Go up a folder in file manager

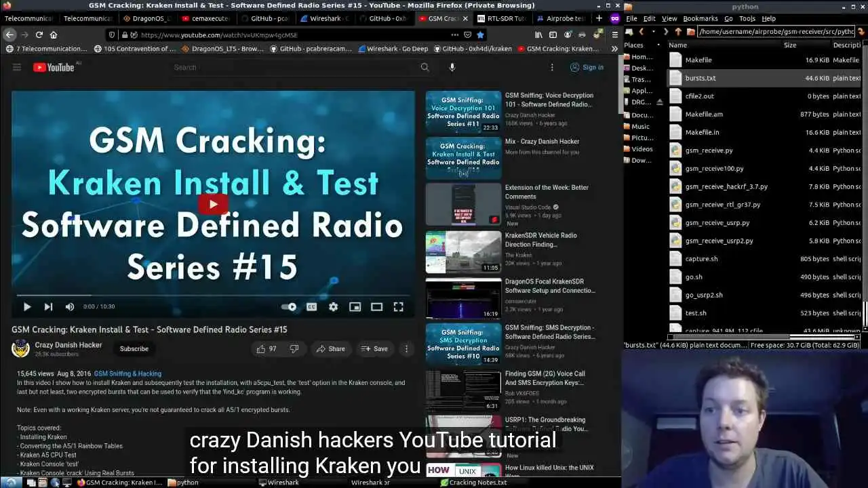point(677,31)
